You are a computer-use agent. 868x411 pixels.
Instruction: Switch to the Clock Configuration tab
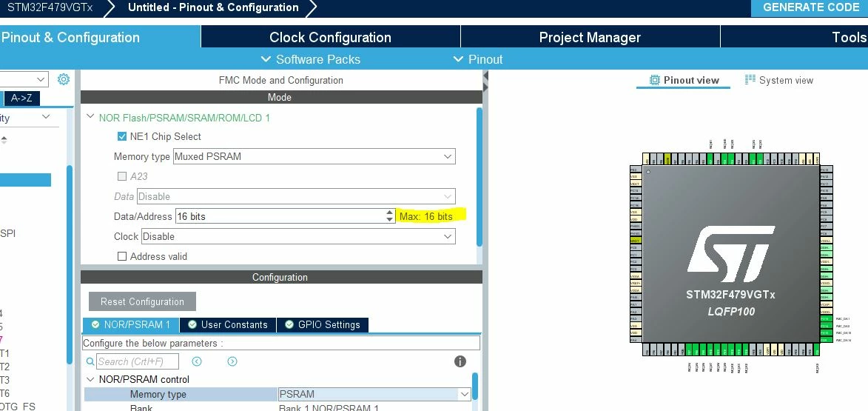point(331,37)
